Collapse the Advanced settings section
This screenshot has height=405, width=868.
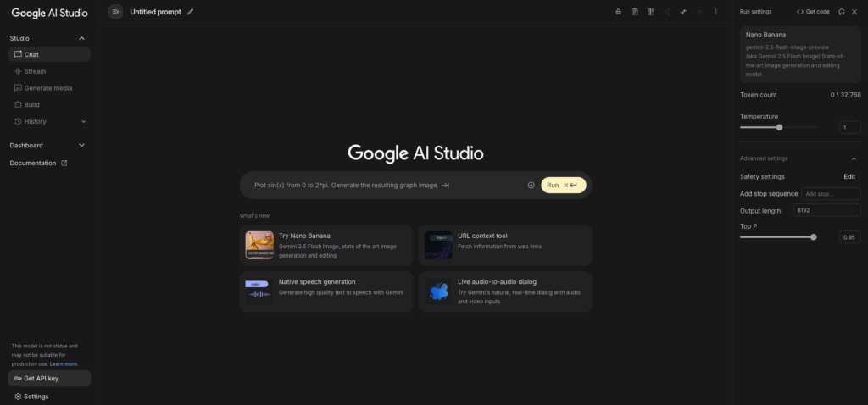point(854,158)
